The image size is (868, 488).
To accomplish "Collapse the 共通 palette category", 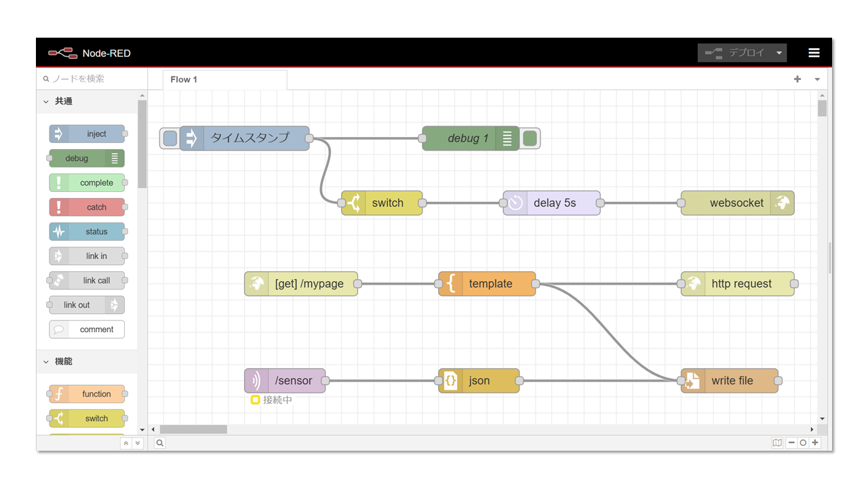I will point(46,102).
